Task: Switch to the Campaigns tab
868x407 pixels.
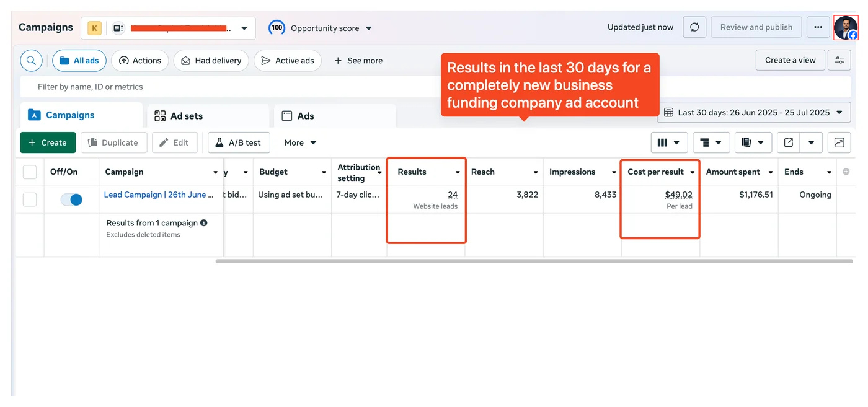Action: click(81, 115)
